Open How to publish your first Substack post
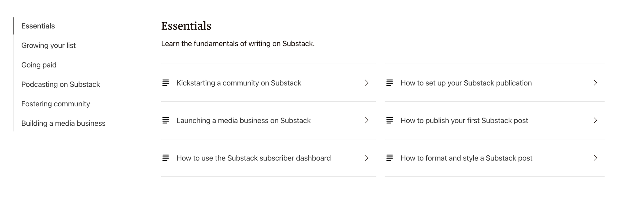 tap(495, 121)
